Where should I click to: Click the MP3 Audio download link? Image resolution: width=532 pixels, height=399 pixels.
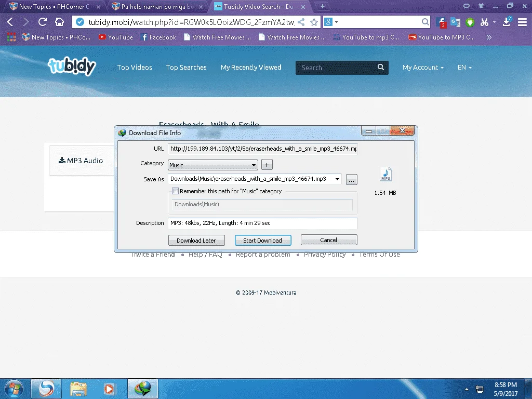81,161
